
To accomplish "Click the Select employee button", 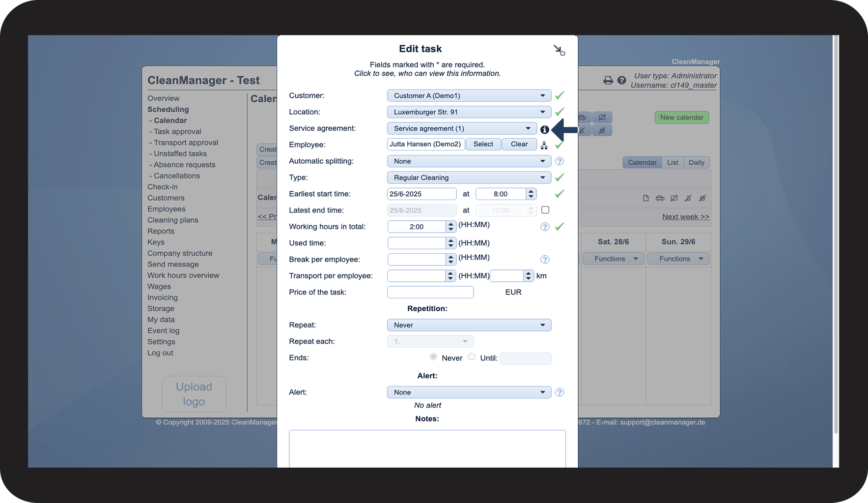I will tap(483, 144).
